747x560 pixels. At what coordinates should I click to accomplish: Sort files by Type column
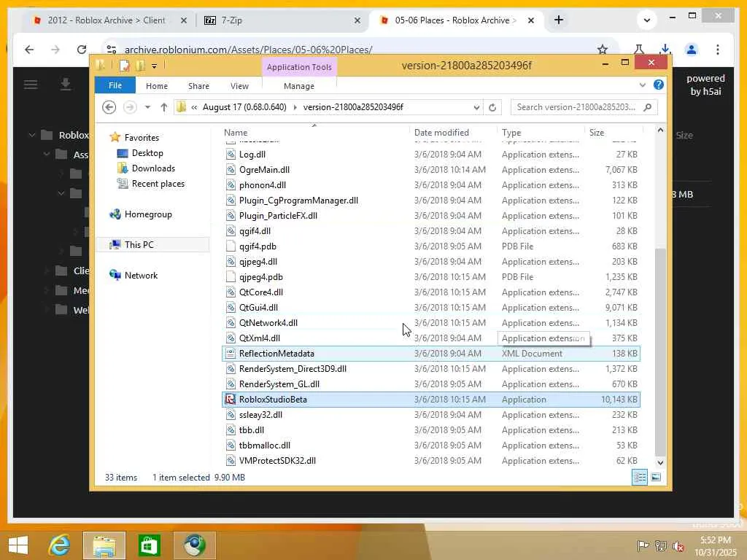click(541, 133)
